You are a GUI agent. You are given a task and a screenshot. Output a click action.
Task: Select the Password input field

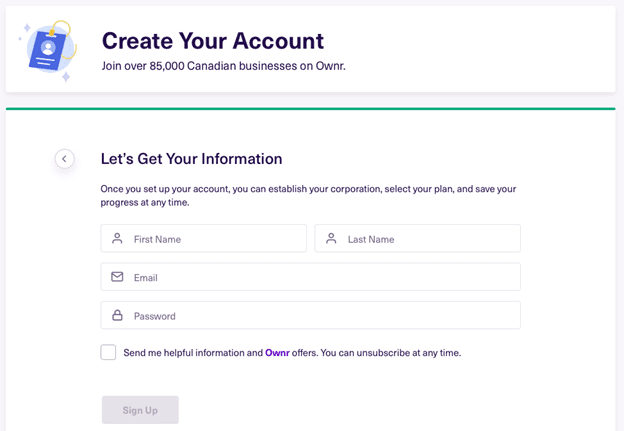tap(310, 315)
